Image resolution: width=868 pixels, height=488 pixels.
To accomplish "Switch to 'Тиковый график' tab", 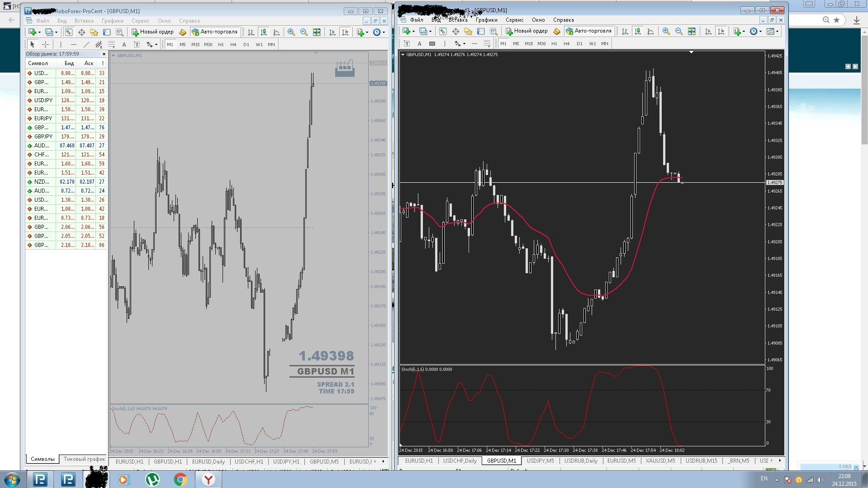I will click(x=84, y=459).
